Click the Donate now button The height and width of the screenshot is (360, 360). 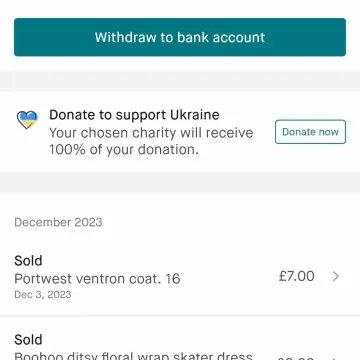pyautogui.click(x=310, y=132)
